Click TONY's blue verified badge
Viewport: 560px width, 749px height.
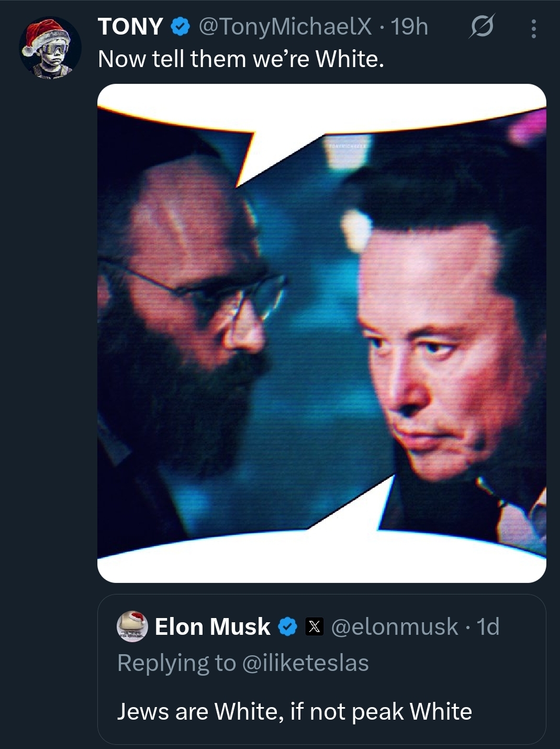[x=180, y=26]
